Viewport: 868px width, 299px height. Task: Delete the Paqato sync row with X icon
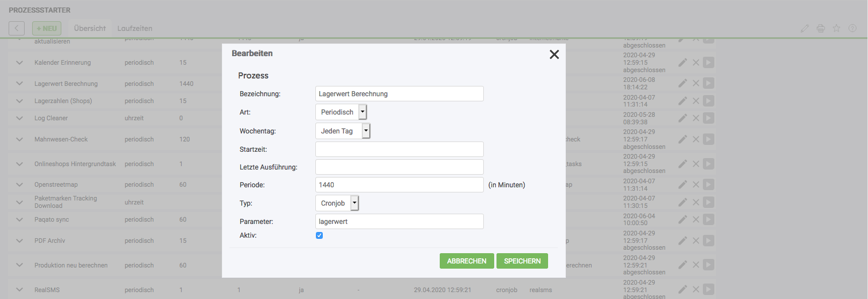pyautogui.click(x=695, y=219)
